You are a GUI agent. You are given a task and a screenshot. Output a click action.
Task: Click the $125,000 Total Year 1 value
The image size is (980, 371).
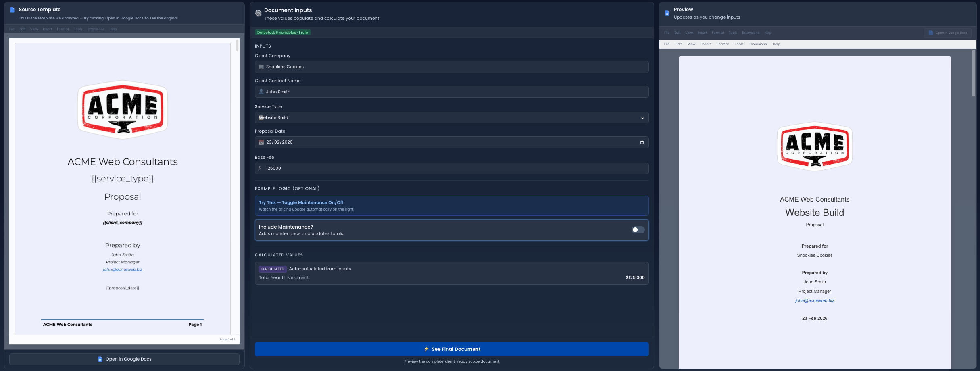635,278
